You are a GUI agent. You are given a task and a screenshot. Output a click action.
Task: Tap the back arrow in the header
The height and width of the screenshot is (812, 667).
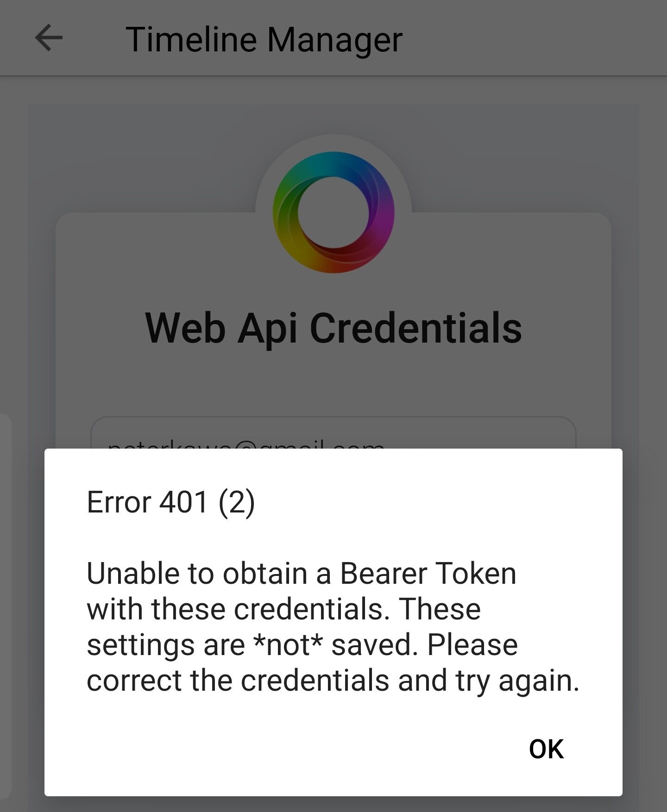click(x=49, y=38)
